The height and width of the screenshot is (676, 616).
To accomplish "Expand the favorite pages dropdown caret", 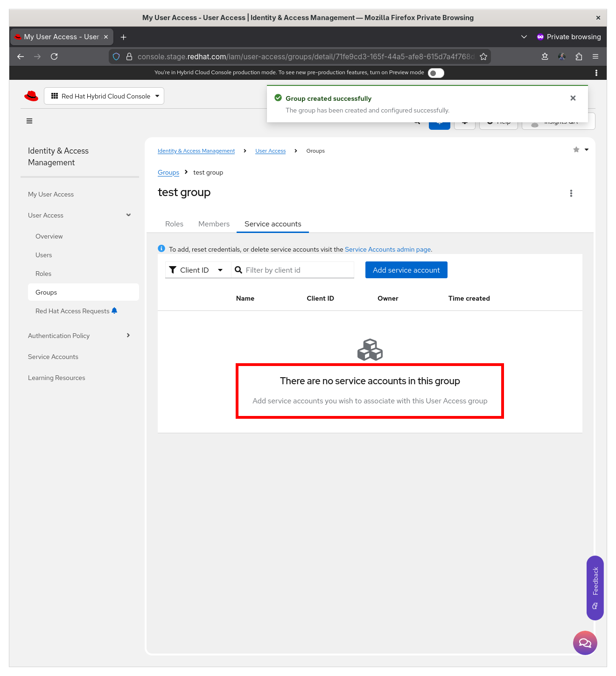I will (x=587, y=149).
